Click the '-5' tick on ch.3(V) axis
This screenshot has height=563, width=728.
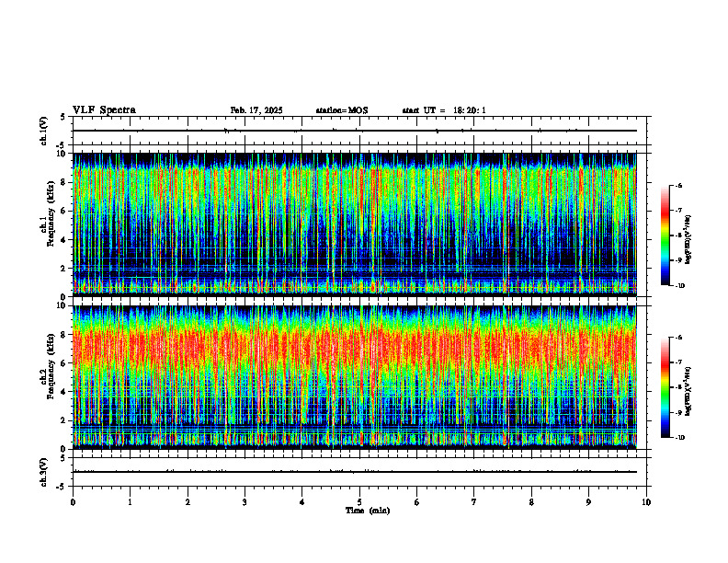[x=60, y=487]
